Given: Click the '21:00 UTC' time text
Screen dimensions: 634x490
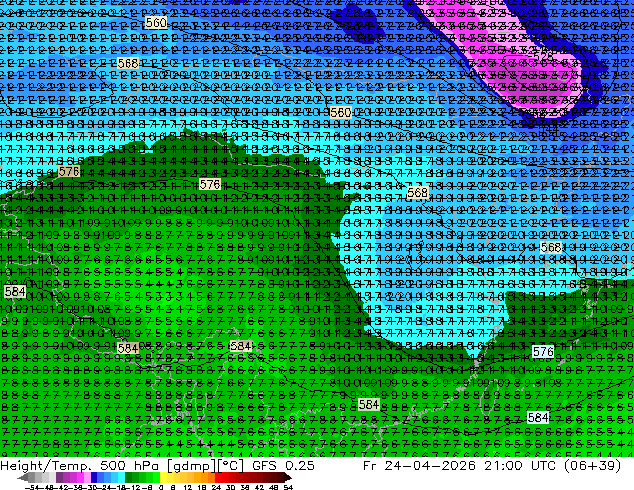Looking at the screenshot, I should click(522, 466).
